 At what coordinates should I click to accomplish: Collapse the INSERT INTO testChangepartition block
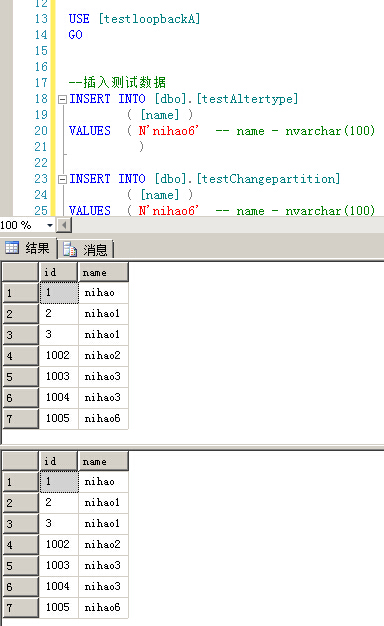(62, 179)
